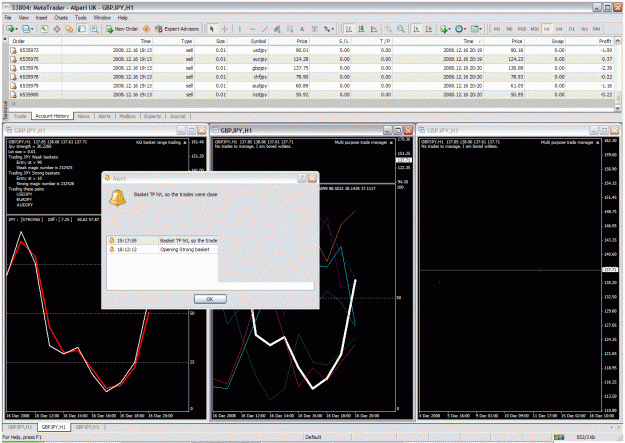Select the Trendline drawing tool
Image resolution: width=625 pixels, height=443 pixels.
coord(265,29)
